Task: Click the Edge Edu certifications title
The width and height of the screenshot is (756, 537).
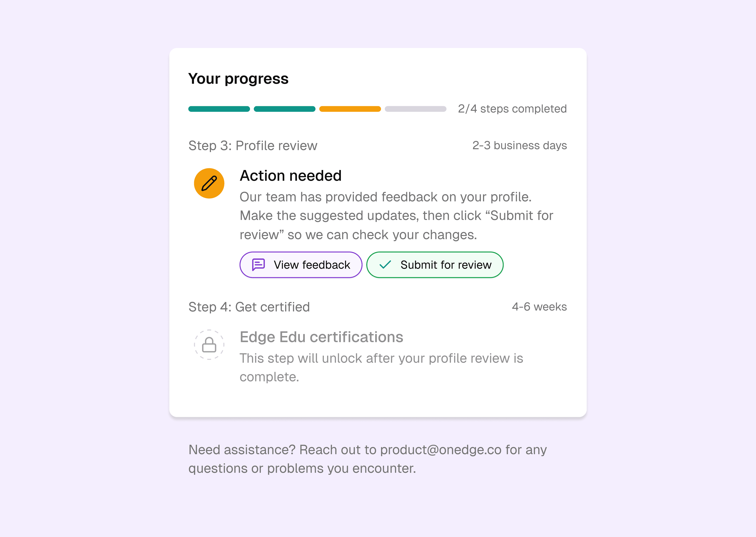Action: 321,337
